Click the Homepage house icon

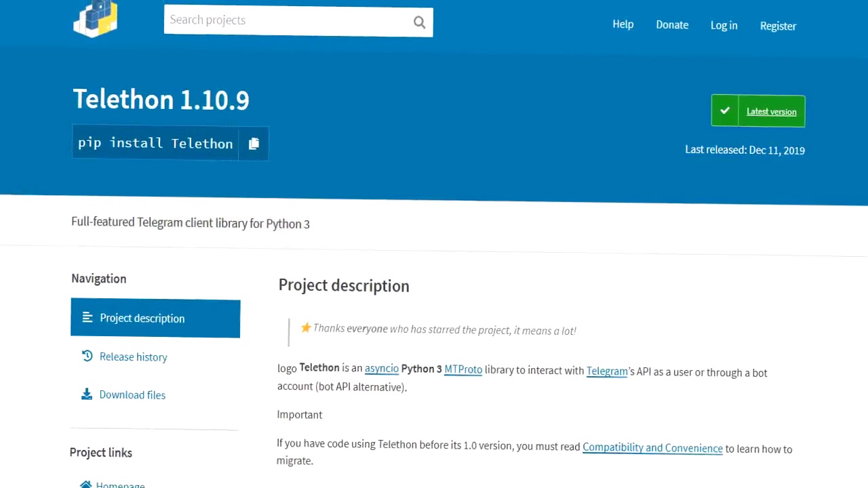click(86, 485)
